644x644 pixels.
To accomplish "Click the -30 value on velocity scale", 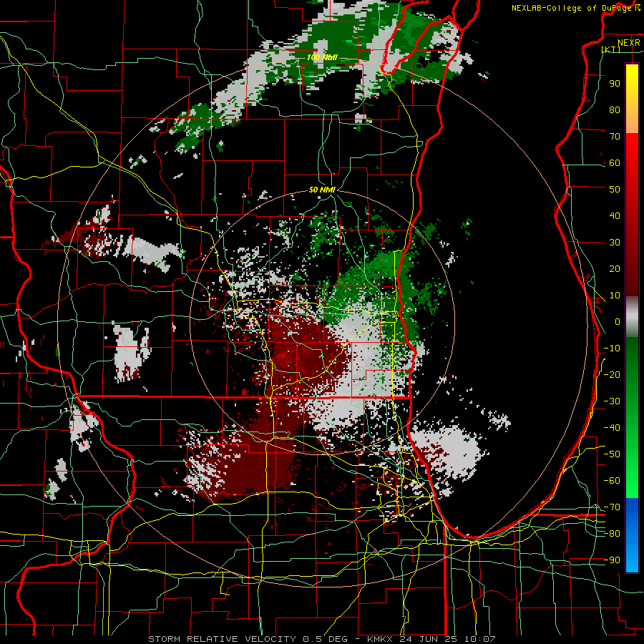I will (612, 401).
